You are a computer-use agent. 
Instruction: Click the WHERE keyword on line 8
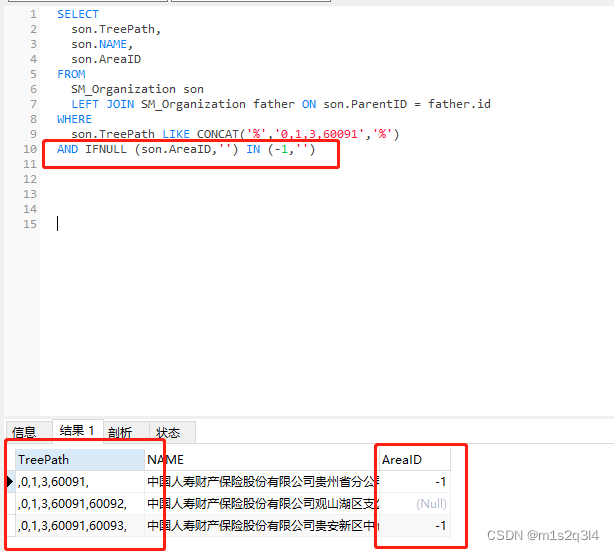74,119
